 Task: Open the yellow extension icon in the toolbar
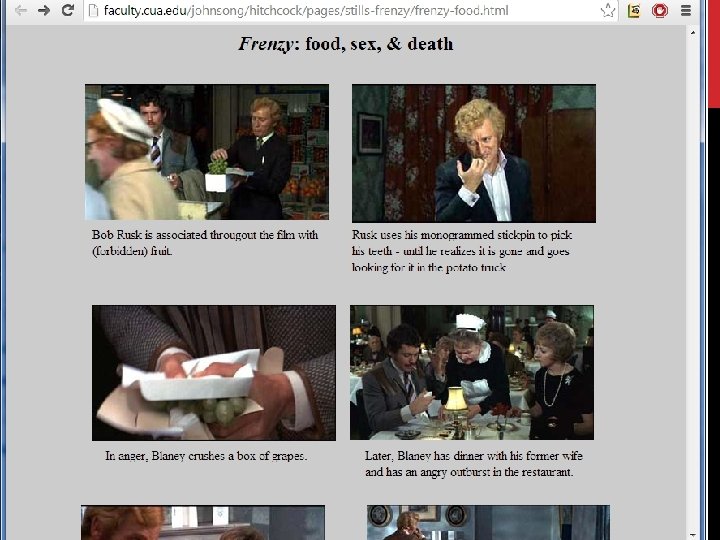pyautogui.click(x=634, y=10)
